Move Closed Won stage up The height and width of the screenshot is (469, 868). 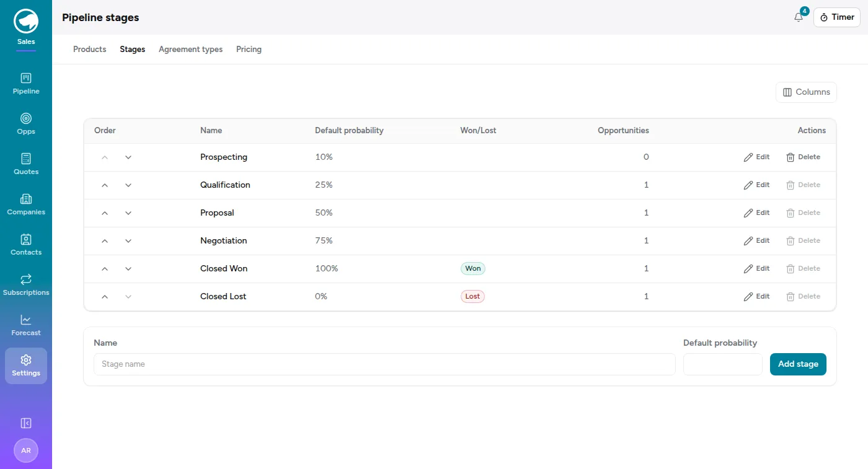105,269
